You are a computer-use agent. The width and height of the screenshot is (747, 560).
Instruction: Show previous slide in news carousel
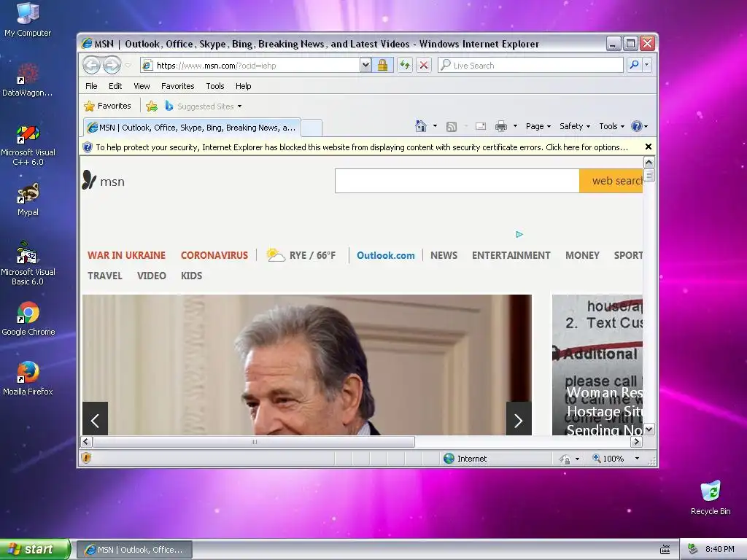[x=96, y=419]
